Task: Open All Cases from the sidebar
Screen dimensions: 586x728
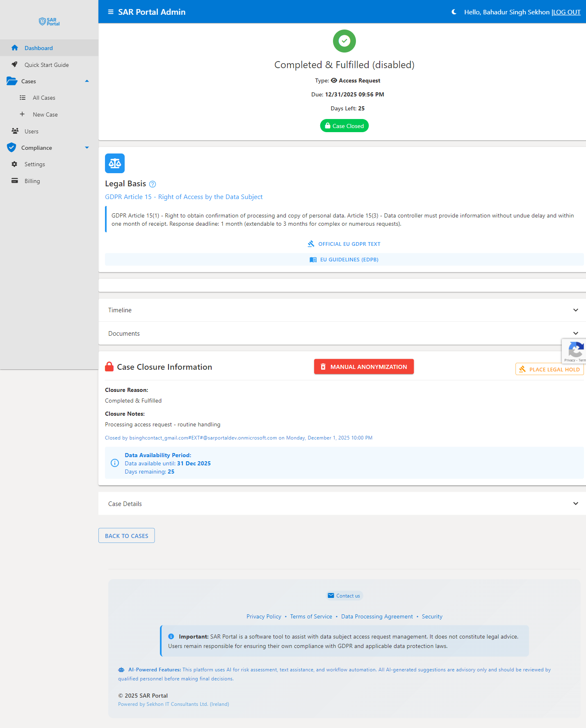Action: coord(44,98)
